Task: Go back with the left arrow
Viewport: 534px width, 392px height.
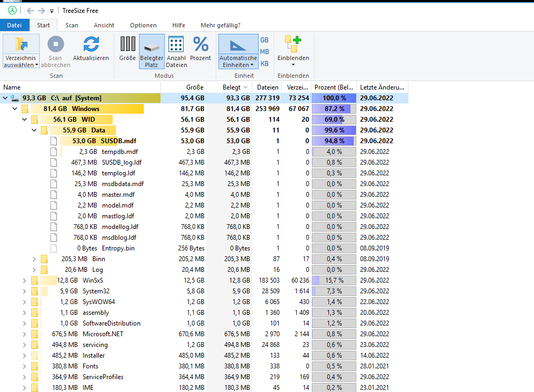Action: pos(30,11)
